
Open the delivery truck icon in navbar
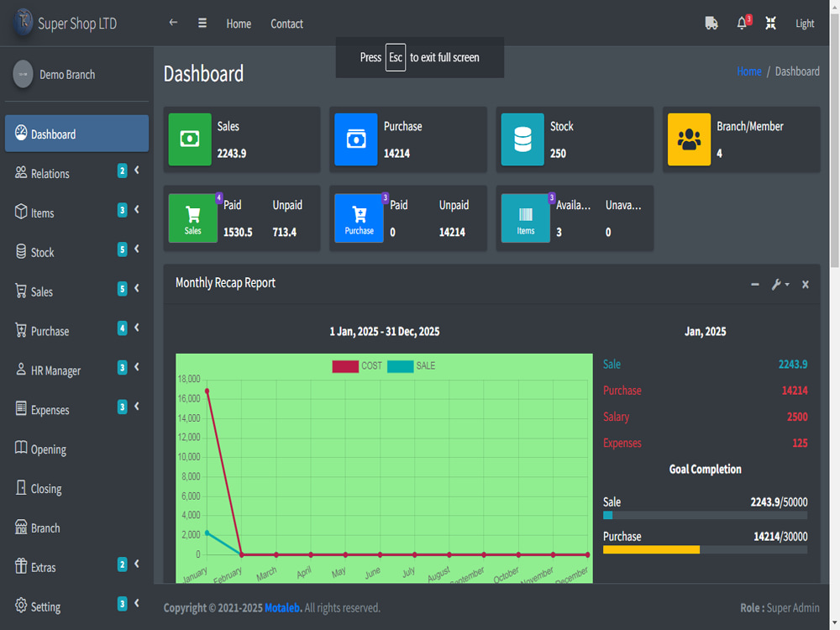[711, 23]
